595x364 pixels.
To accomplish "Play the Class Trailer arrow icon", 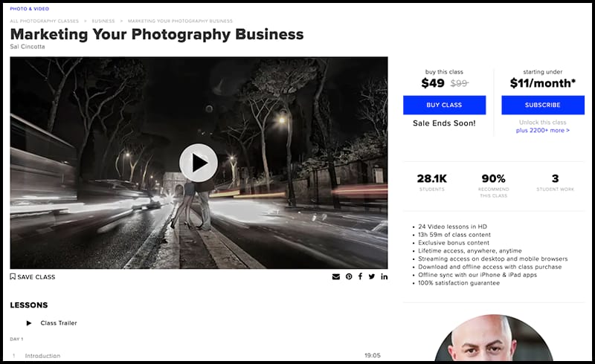I will (x=29, y=323).
